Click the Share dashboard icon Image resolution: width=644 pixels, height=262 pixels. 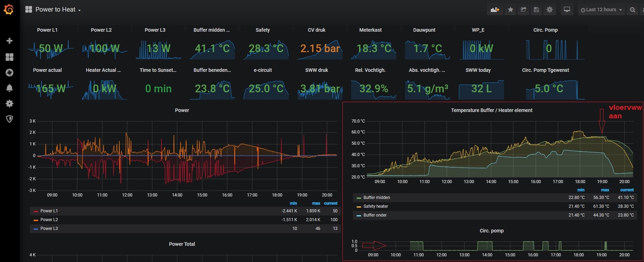tap(524, 10)
